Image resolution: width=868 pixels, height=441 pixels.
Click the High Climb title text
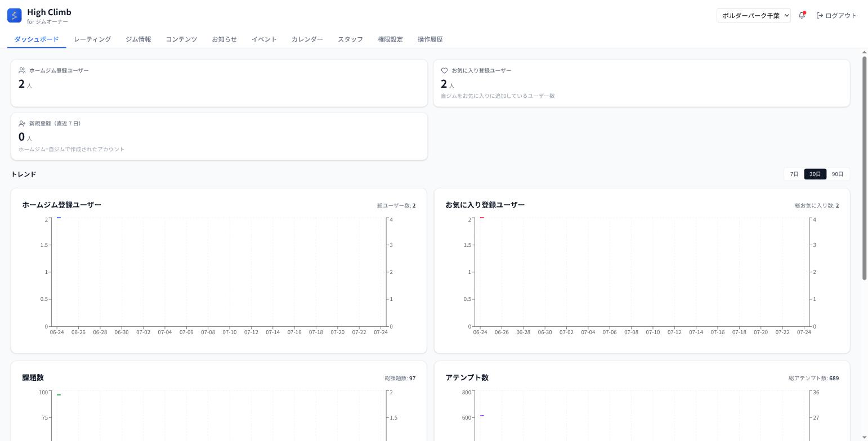(49, 12)
